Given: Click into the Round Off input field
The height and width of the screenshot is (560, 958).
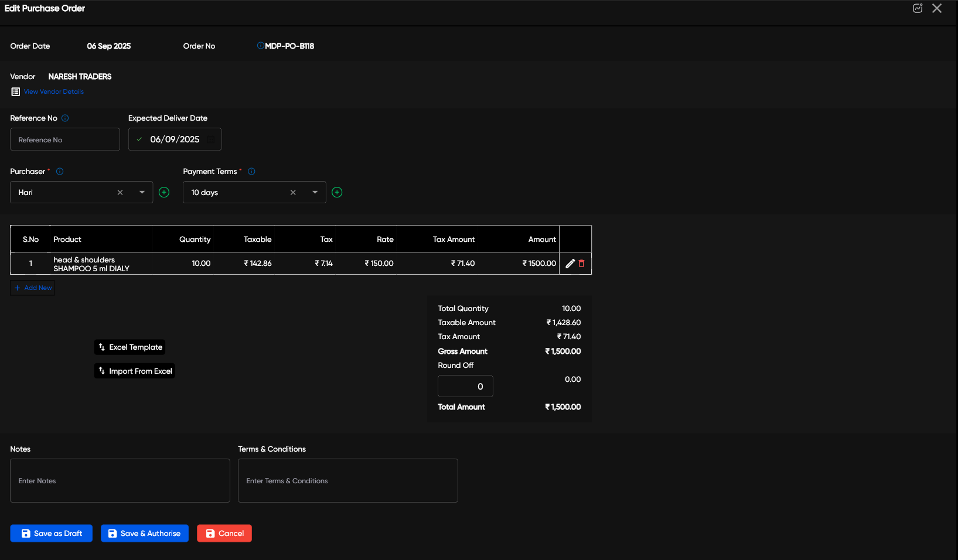Looking at the screenshot, I should point(465,387).
